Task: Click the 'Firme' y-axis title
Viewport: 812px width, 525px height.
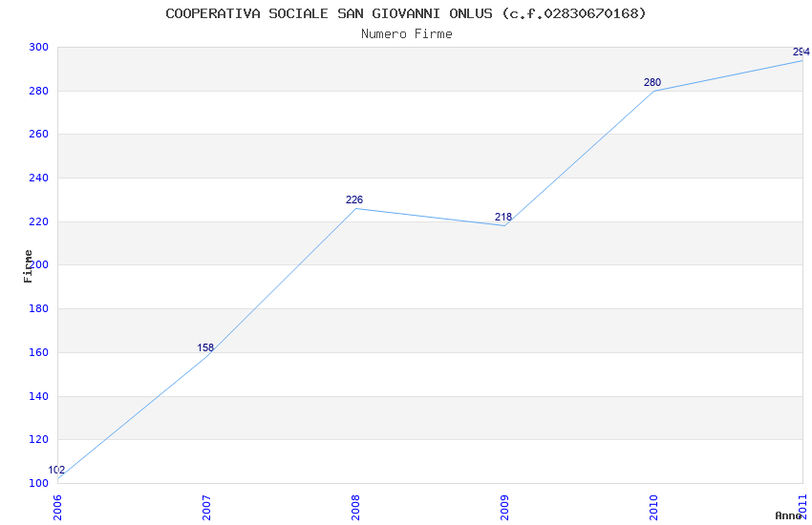Action: click(x=28, y=266)
